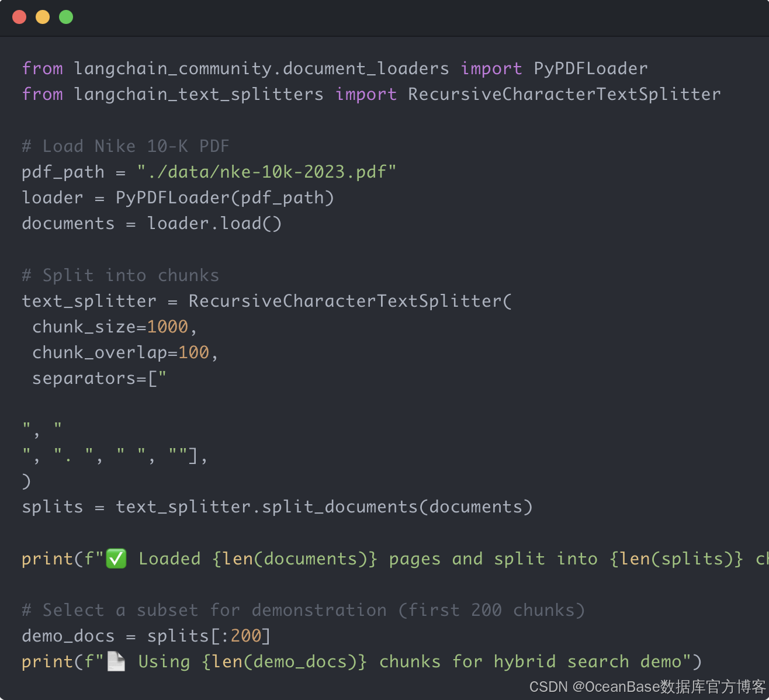Click the red close window dot
The image size is (769, 700).
pos(19,17)
